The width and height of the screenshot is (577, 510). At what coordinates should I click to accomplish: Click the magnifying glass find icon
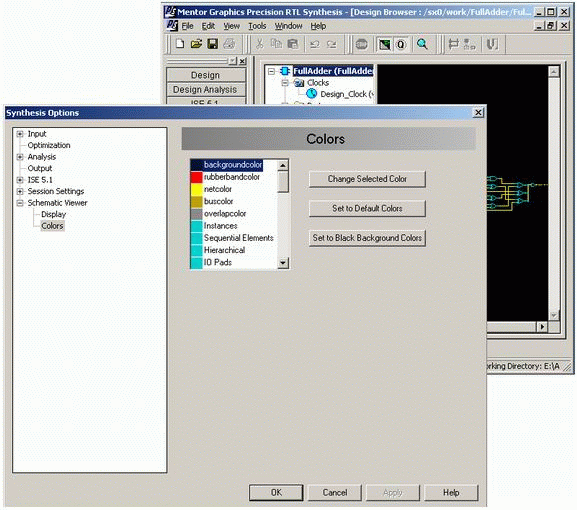tap(422, 44)
